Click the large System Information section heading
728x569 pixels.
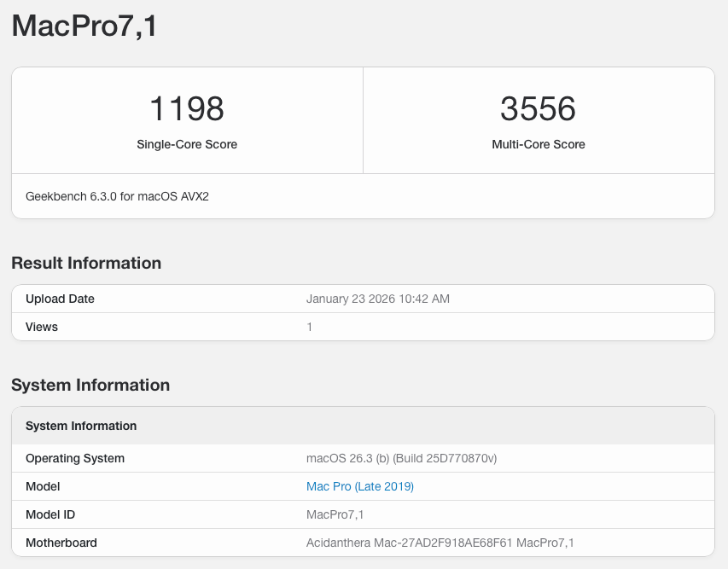[x=90, y=385]
